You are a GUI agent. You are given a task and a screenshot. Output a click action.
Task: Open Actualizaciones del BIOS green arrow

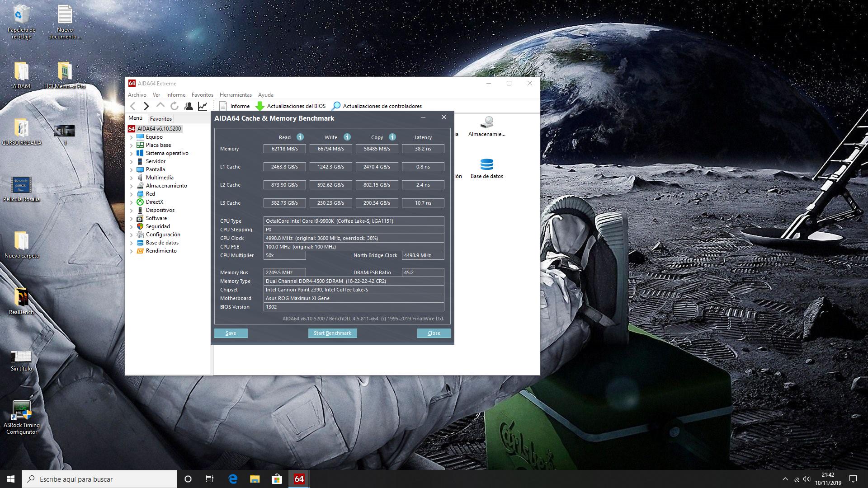[x=260, y=106]
